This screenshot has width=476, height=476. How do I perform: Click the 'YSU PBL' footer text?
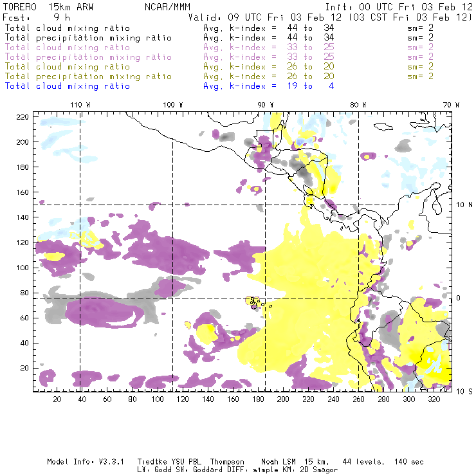[186, 462]
